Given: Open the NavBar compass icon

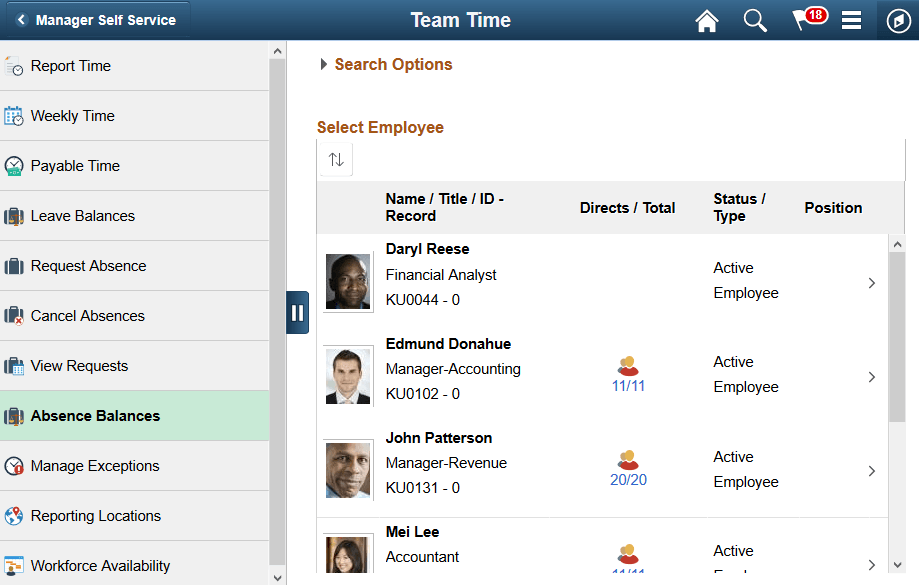Looking at the screenshot, I should click(x=897, y=20).
